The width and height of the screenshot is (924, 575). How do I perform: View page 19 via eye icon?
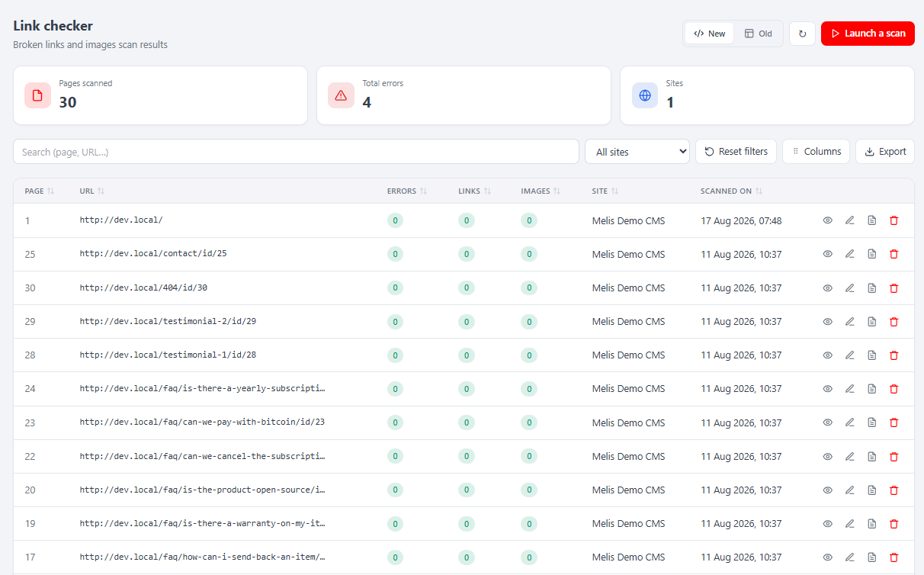827,524
